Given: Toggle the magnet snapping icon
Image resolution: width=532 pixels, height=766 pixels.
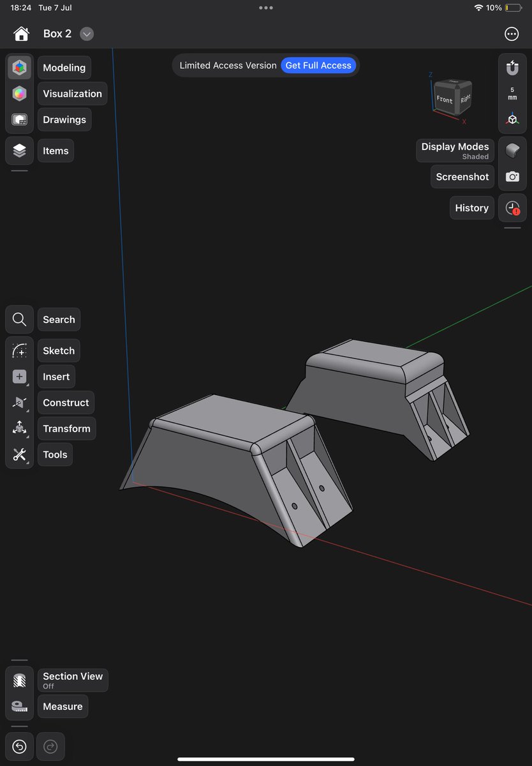Looking at the screenshot, I should [x=512, y=67].
